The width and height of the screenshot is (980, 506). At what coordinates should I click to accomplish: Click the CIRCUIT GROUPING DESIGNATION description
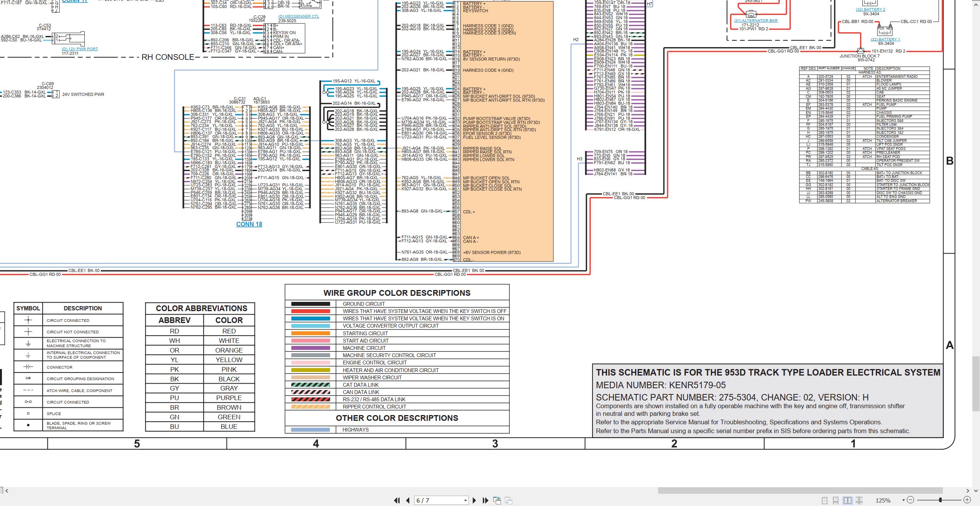(80, 379)
